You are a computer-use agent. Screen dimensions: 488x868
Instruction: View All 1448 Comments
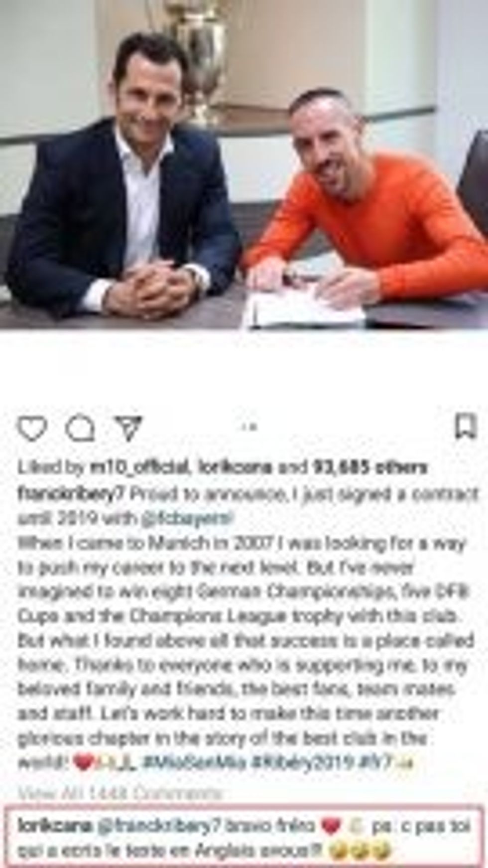(x=120, y=793)
